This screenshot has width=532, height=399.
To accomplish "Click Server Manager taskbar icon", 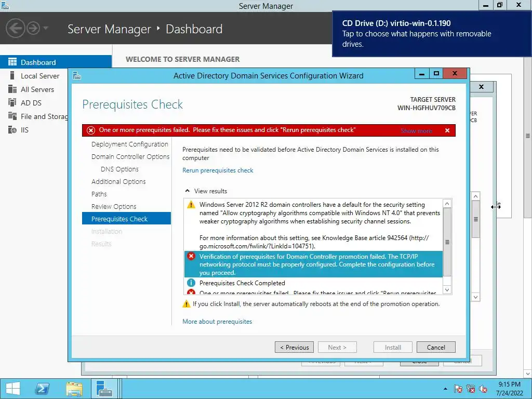I will pyautogui.click(x=104, y=389).
